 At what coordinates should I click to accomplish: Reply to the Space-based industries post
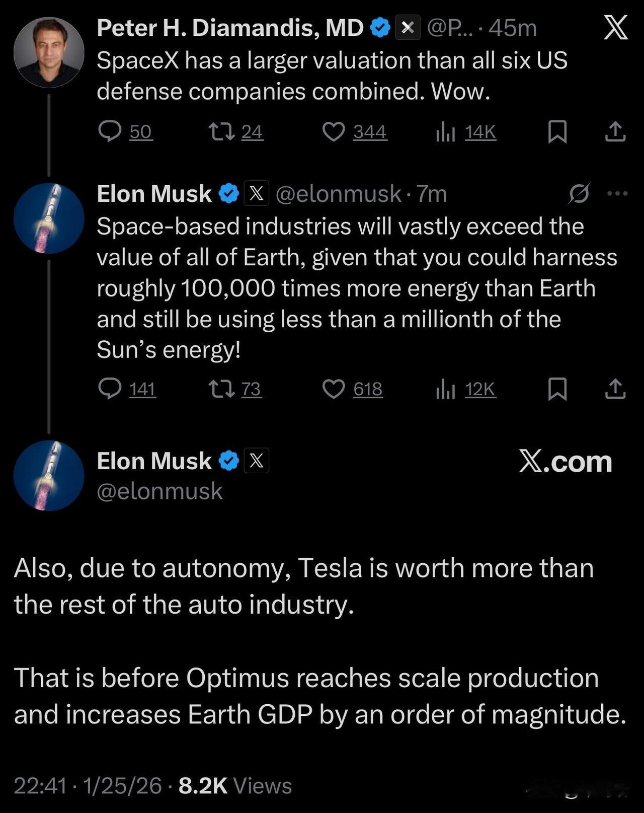coord(110,389)
